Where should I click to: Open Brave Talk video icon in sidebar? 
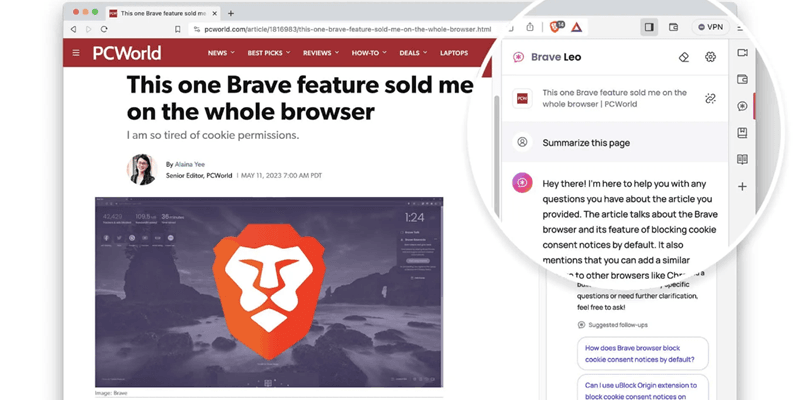point(743,53)
